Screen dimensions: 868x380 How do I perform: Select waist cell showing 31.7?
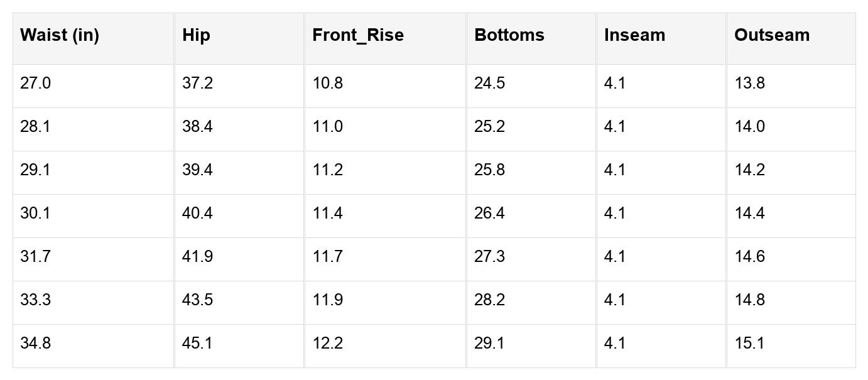94,259
